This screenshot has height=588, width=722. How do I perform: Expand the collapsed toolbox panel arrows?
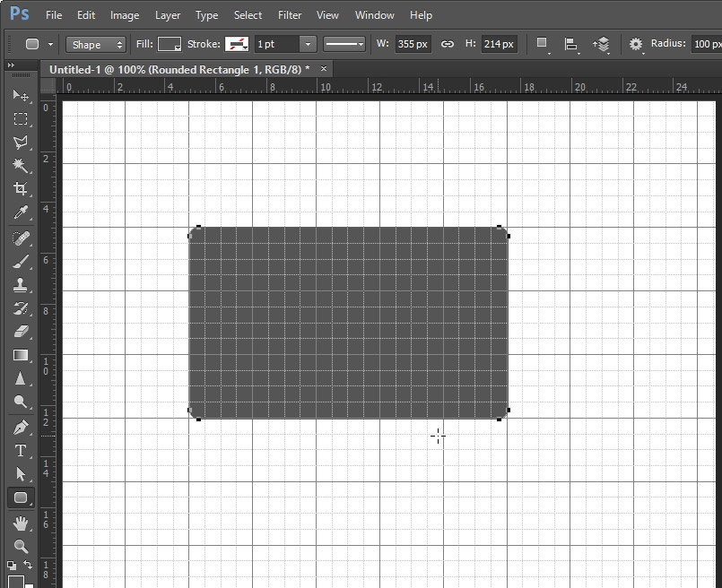[11, 65]
